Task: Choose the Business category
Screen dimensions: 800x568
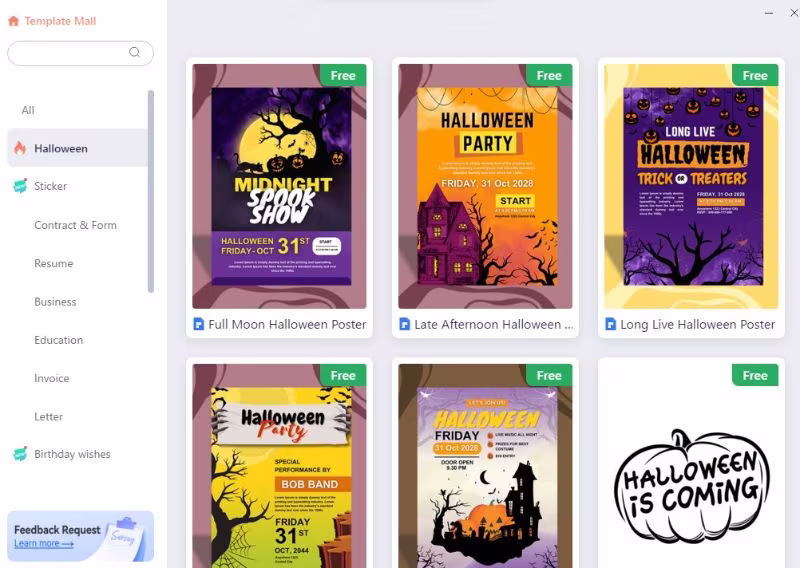Action: click(55, 302)
